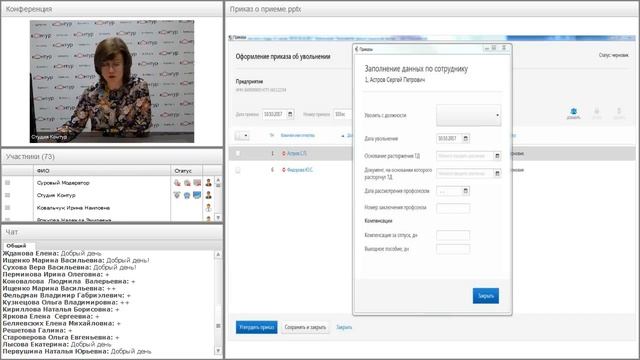
Task: Click red warning icon beside Федоров
Action: [284, 170]
